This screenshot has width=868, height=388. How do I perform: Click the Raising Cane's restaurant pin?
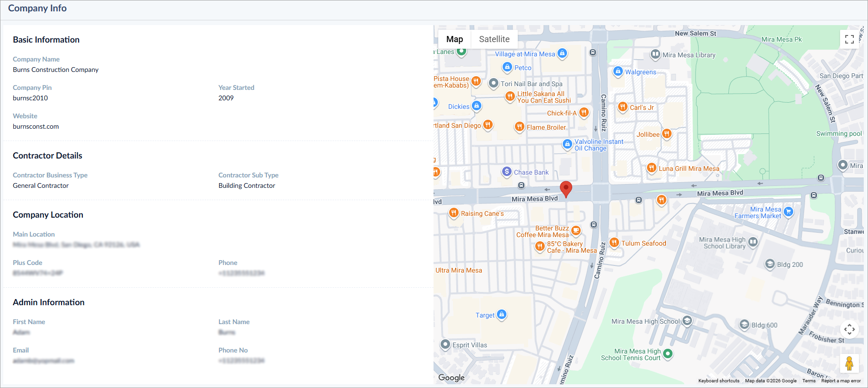pos(454,213)
